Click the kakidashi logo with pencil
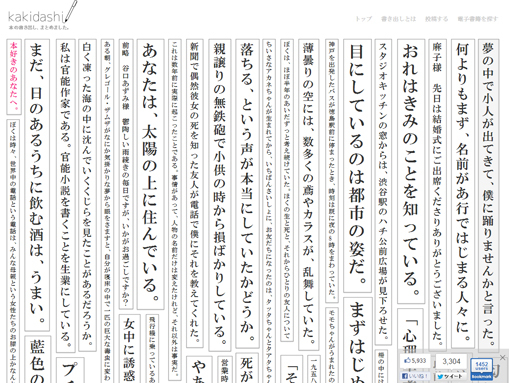 pos(42,16)
